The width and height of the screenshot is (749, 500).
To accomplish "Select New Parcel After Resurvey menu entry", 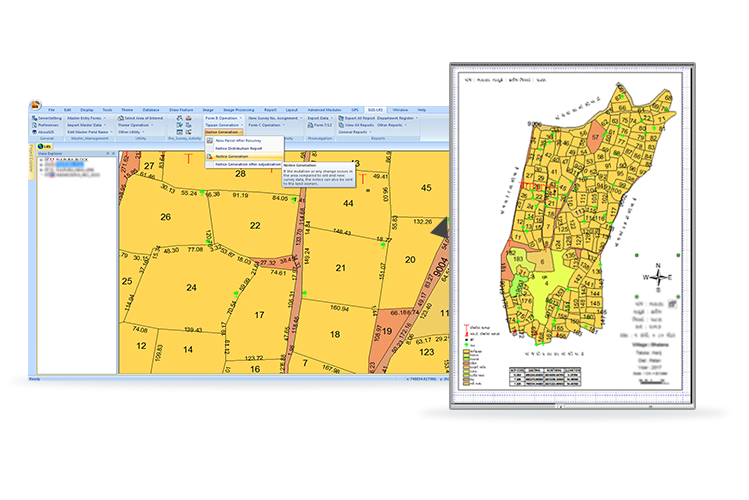I will [244, 141].
